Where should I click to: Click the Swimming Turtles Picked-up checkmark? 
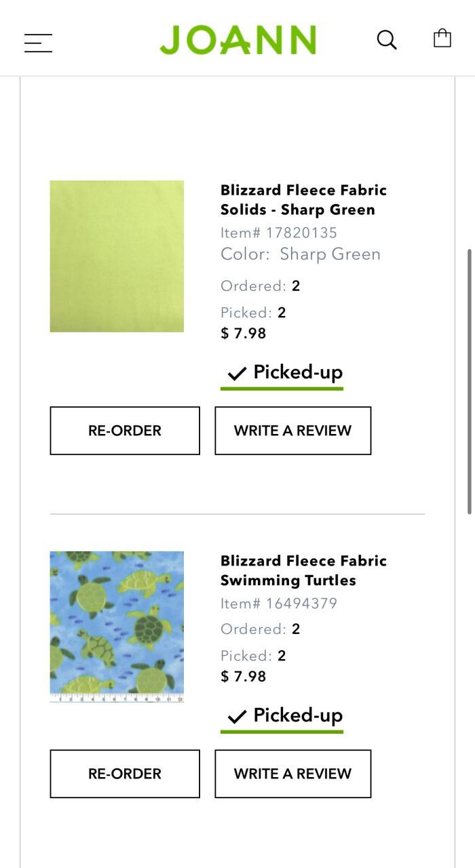(237, 716)
